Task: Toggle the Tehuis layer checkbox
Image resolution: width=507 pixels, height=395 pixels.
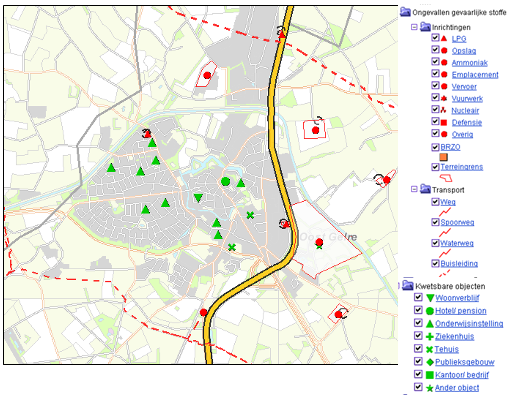Action: pos(418,348)
